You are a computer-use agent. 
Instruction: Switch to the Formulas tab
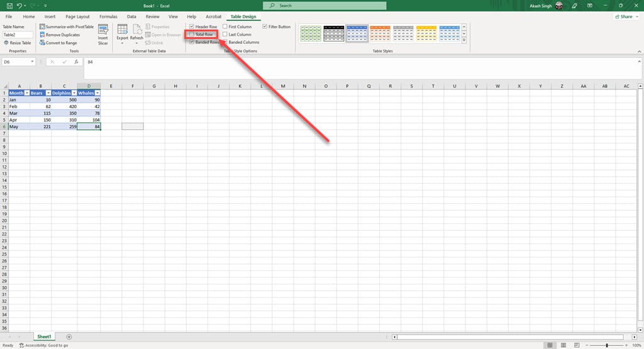(108, 17)
